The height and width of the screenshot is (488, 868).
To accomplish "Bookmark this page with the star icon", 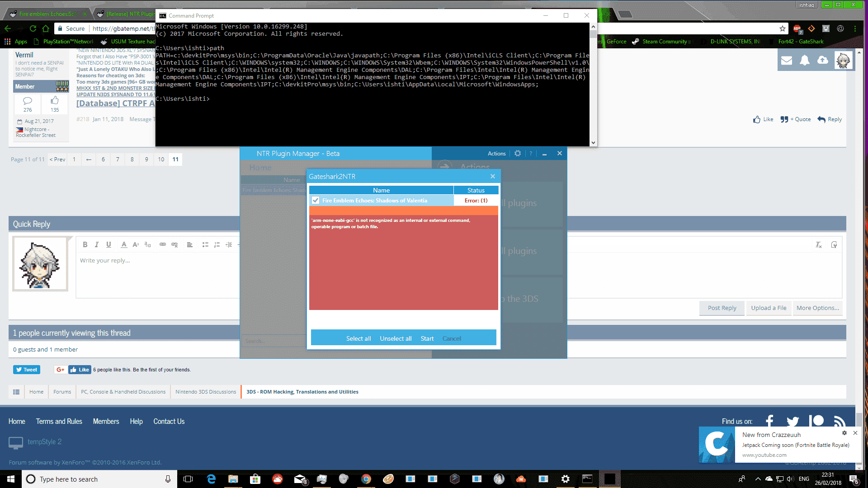I will click(783, 28).
